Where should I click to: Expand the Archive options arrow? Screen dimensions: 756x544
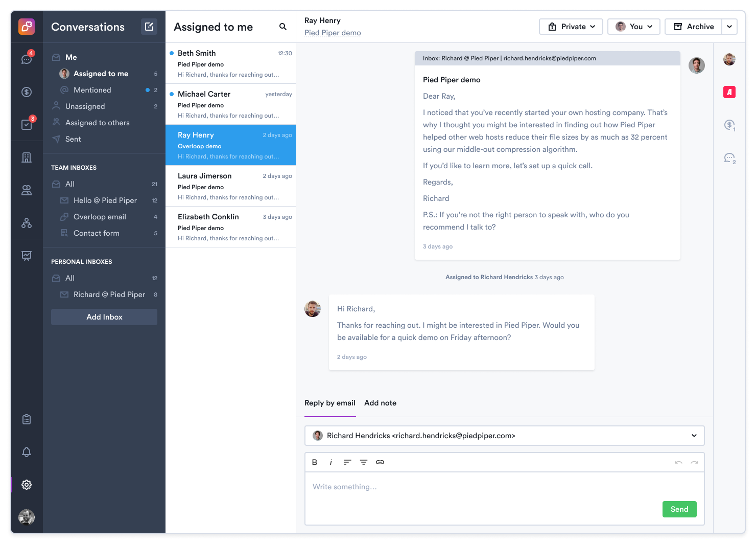pos(729,27)
